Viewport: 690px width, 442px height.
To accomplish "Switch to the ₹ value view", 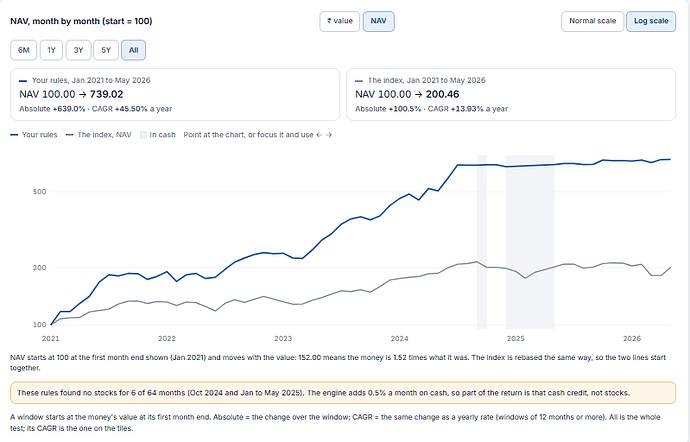I will click(339, 21).
